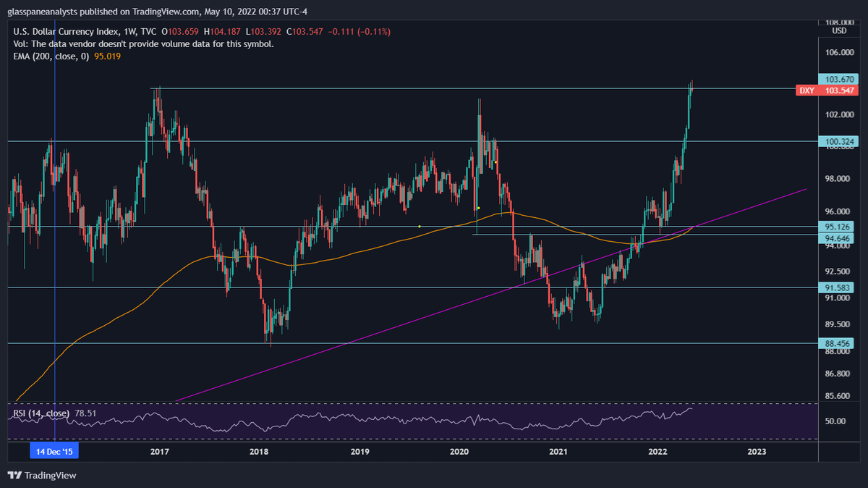868x488 pixels.
Task: Click the 86.800 price axis tick
Action: pyautogui.click(x=839, y=374)
